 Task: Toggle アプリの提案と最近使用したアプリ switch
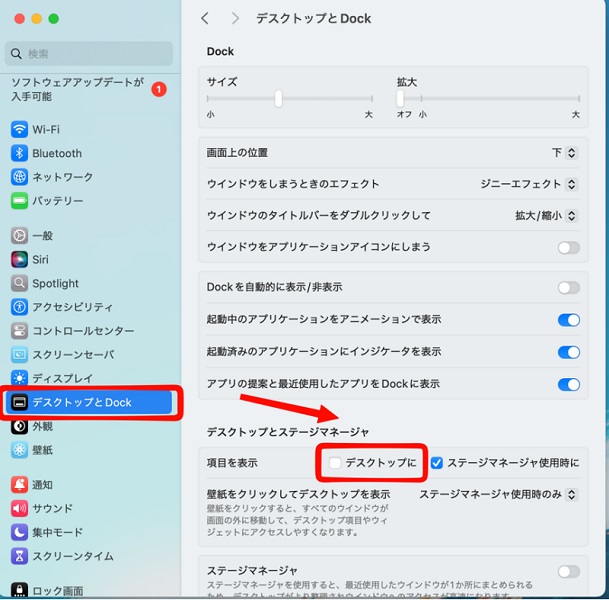point(569,384)
